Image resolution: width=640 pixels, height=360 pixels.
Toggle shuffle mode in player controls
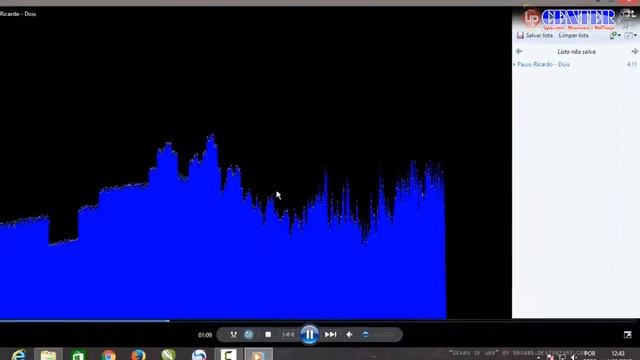(233, 335)
